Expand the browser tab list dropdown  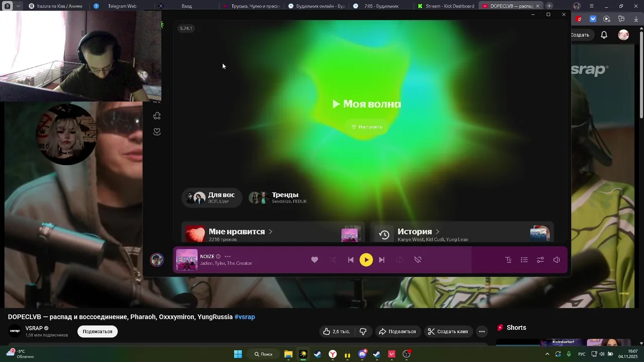18,6
